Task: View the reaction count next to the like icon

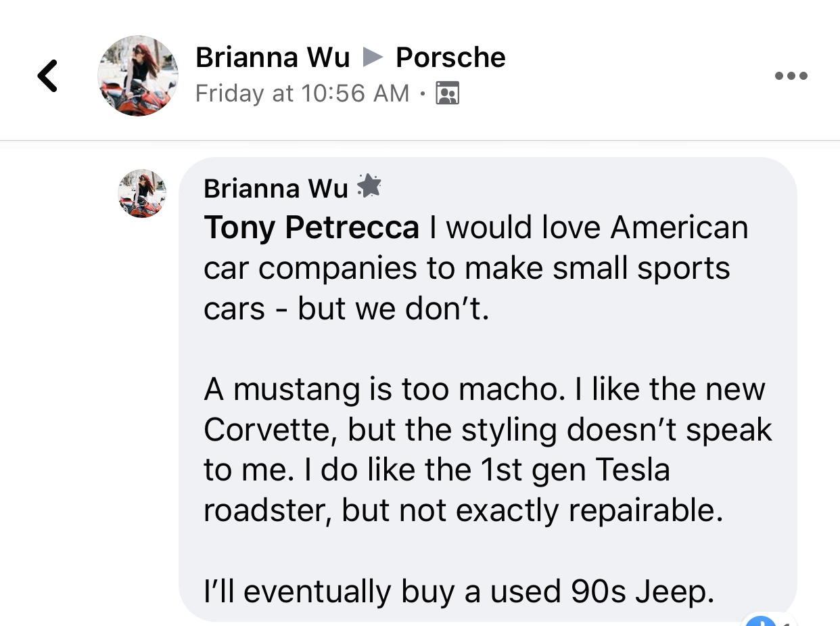Action: coord(788,623)
